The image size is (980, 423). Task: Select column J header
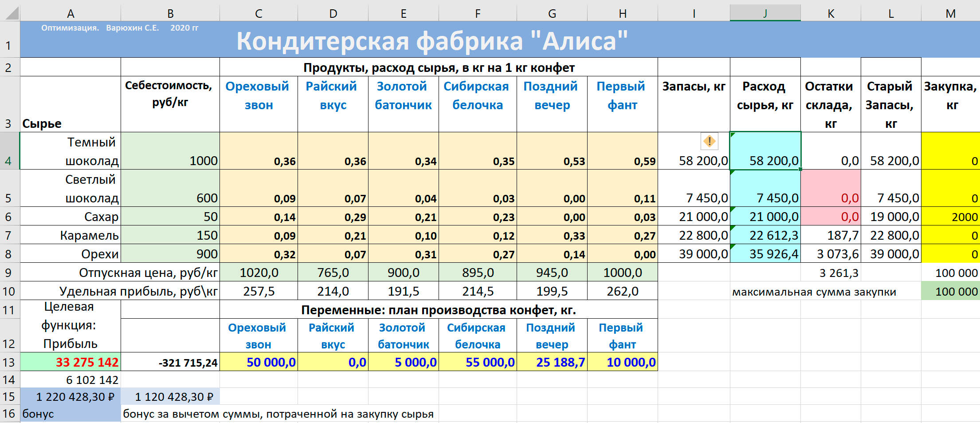(765, 13)
